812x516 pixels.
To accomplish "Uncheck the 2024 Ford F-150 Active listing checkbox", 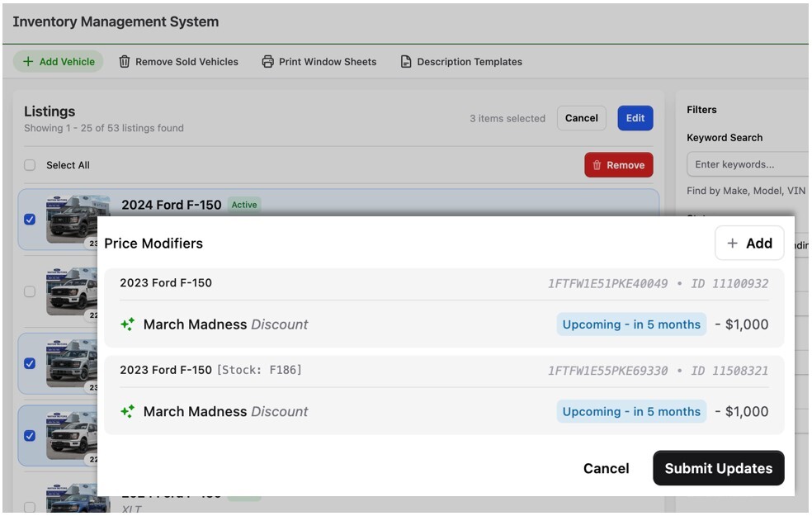I will click(x=30, y=220).
